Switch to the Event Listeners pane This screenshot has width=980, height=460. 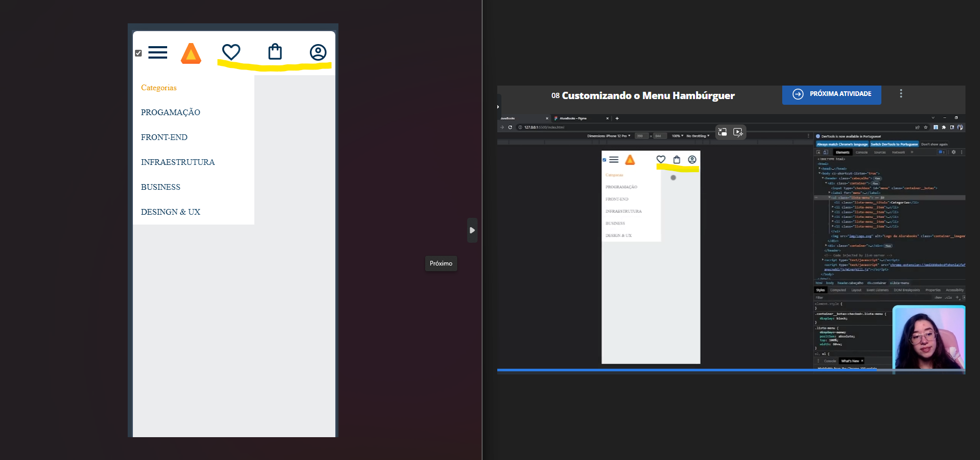point(877,290)
